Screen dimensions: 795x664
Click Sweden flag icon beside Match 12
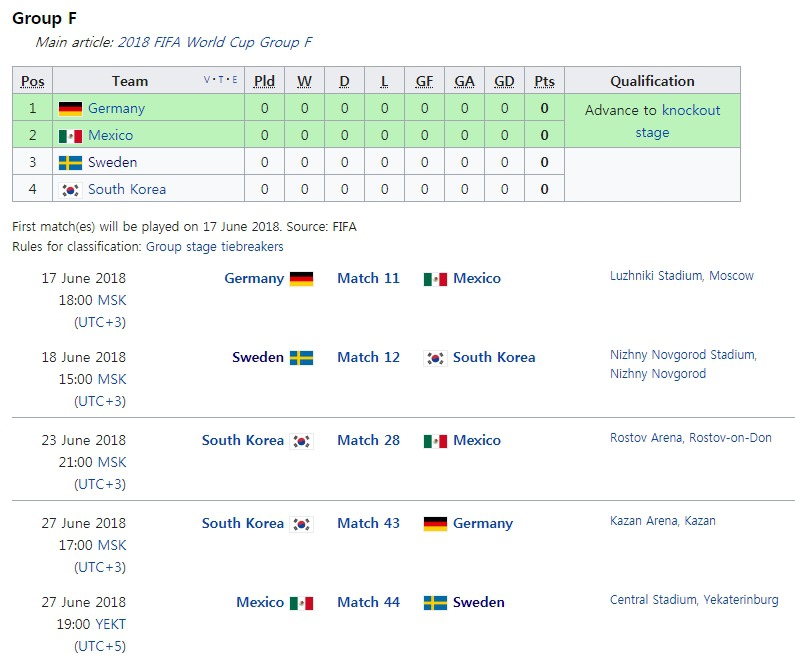point(301,358)
